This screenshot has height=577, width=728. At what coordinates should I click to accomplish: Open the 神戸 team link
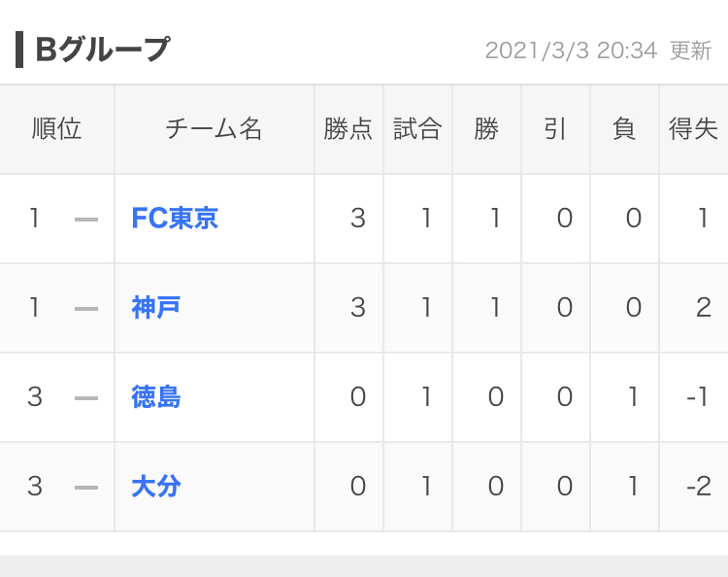[156, 308]
